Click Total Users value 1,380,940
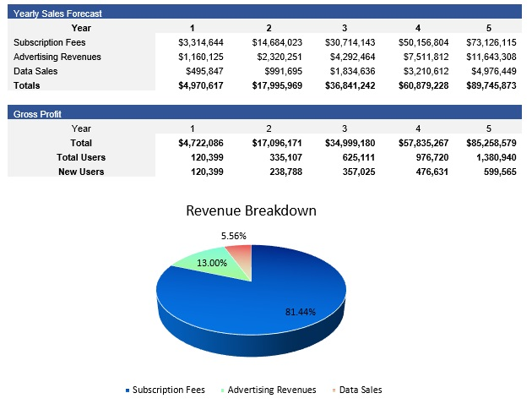 pyautogui.click(x=497, y=157)
